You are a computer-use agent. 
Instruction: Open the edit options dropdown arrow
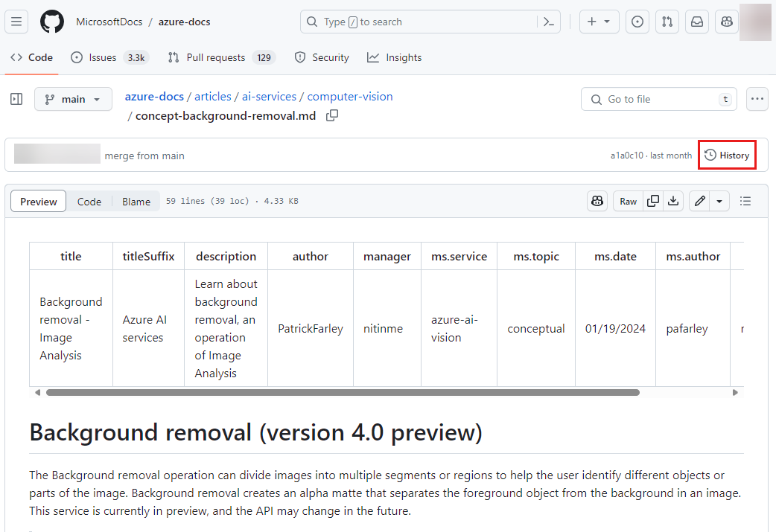(x=718, y=201)
